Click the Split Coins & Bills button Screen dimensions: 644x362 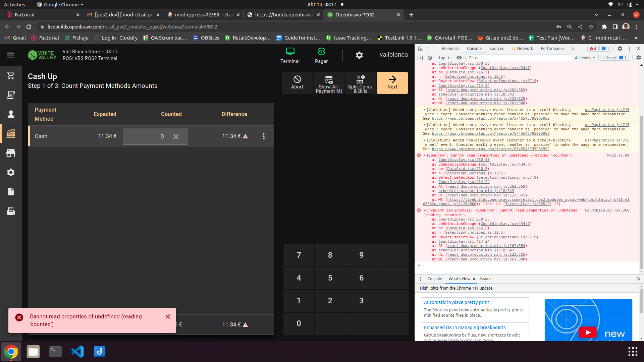360,83
